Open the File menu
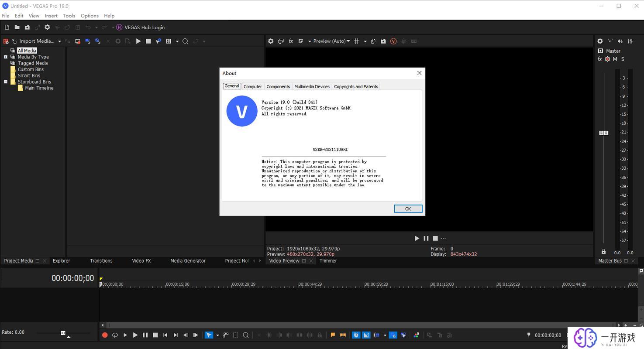 pyautogui.click(x=6, y=16)
